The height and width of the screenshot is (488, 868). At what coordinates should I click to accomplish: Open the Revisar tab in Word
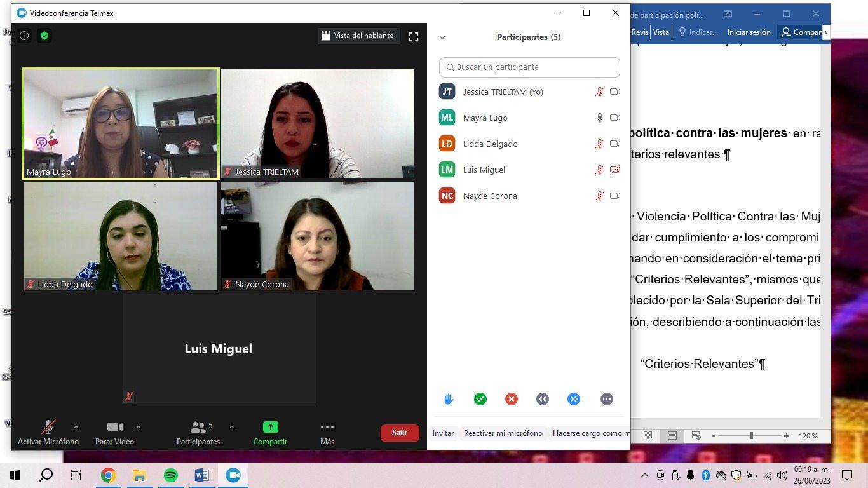click(x=639, y=32)
